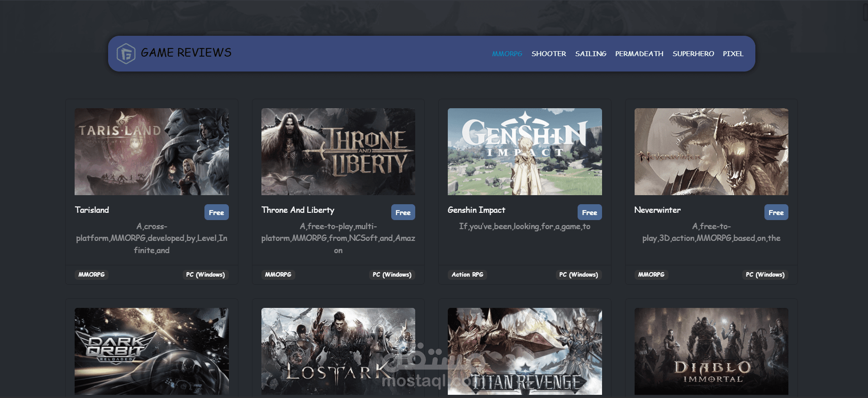Click the Throne And Liberty game title

(x=298, y=210)
